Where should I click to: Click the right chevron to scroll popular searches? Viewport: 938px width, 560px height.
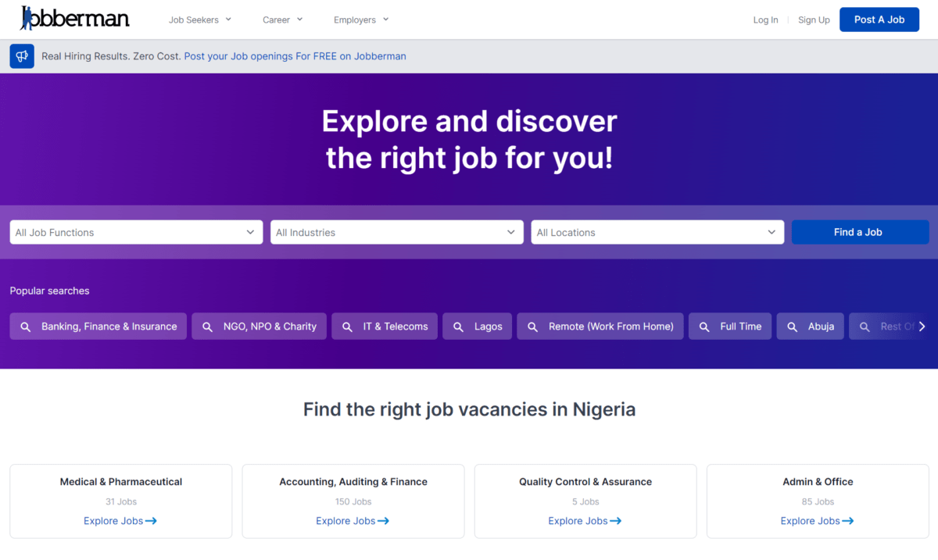(x=922, y=326)
